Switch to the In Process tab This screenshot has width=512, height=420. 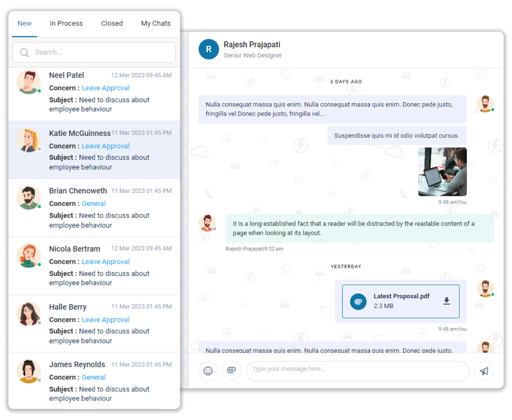point(66,23)
